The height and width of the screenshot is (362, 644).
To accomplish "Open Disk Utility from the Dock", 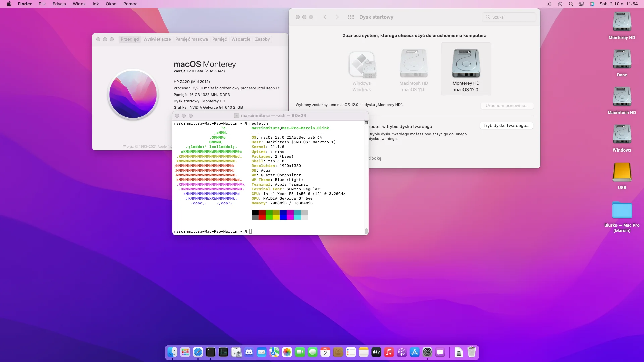I will click(x=236, y=352).
